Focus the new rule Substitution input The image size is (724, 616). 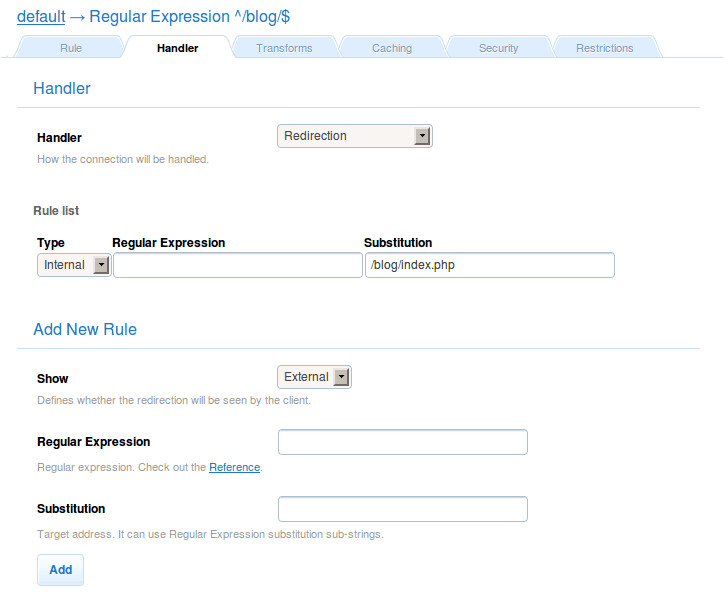pos(402,509)
